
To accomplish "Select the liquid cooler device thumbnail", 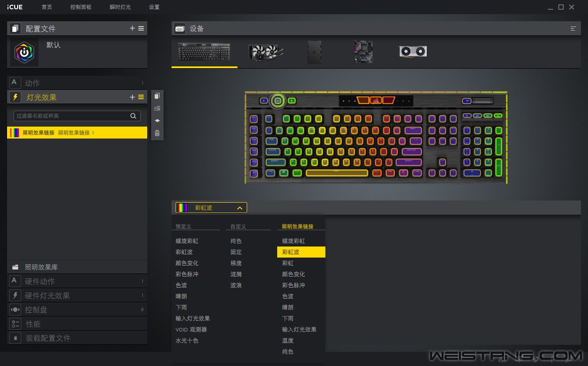I will 266,52.
